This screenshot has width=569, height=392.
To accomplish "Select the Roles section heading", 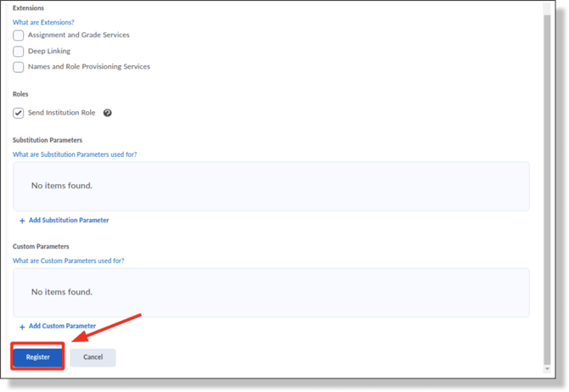I will tap(20, 94).
